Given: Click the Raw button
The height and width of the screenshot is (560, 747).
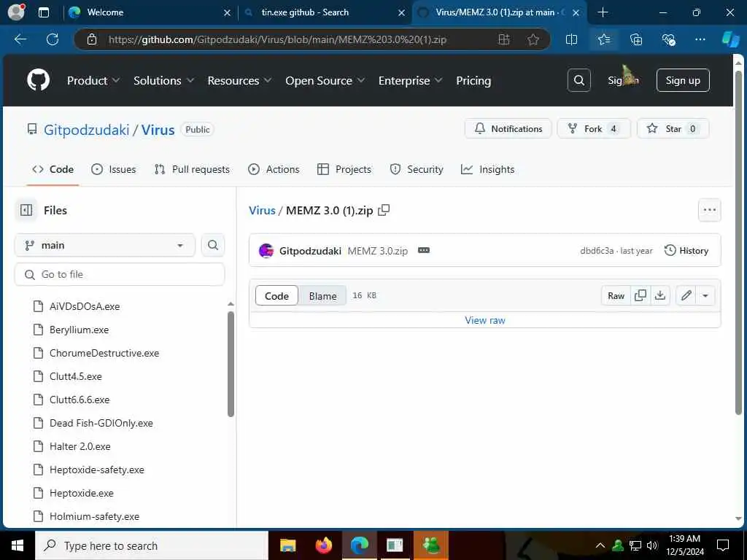Looking at the screenshot, I should 616,296.
